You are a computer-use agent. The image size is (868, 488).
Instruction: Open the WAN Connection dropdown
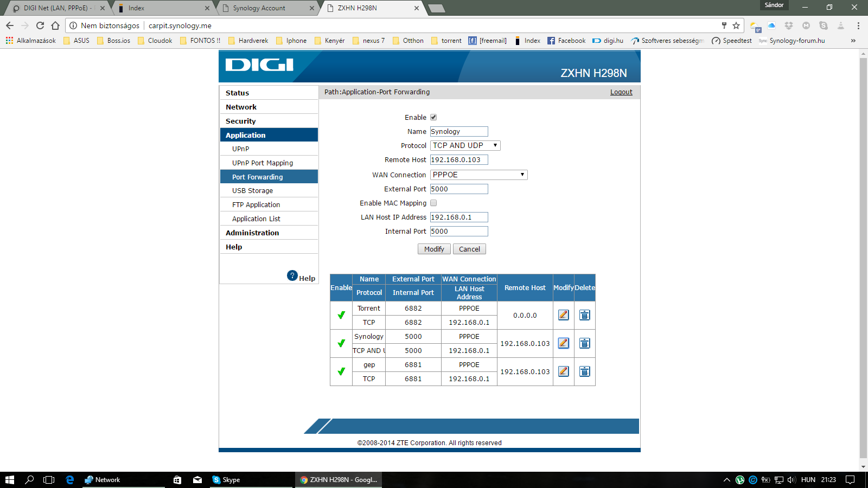pos(479,175)
